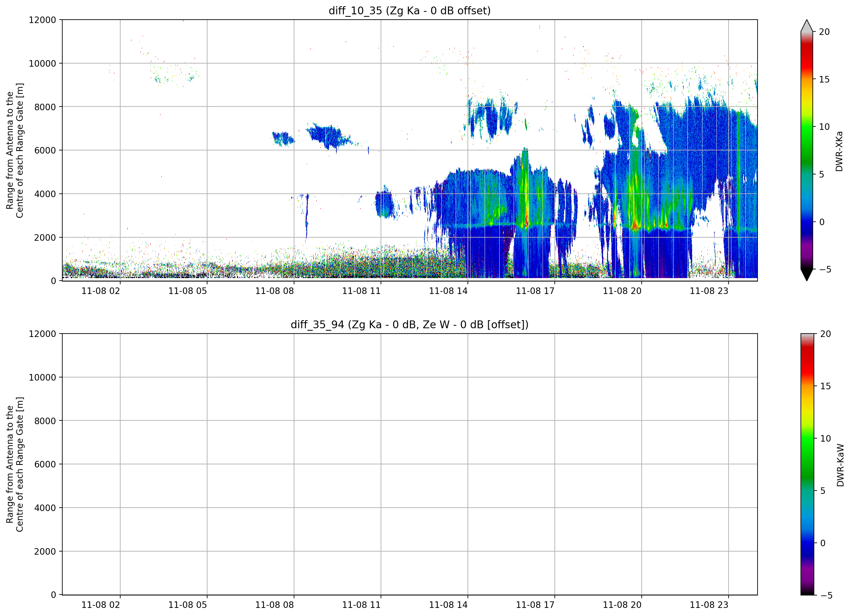Click the DWR-KaW colorbar gradient
The width and height of the screenshot is (851, 616).
(x=807, y=464)
